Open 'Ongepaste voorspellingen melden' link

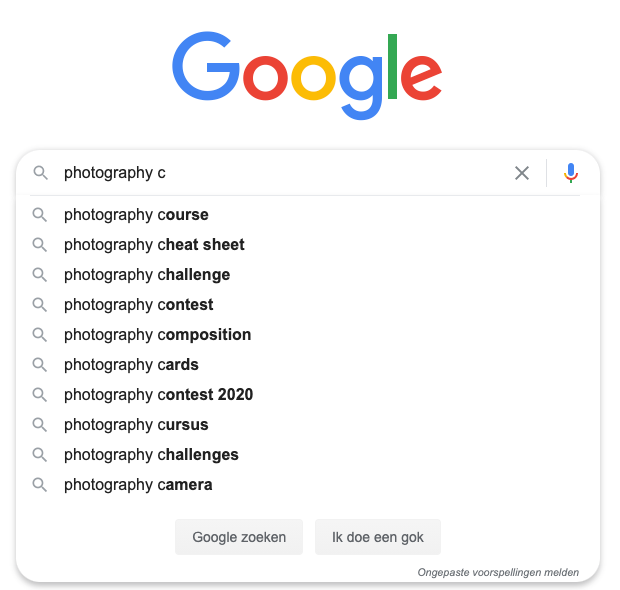coord(498,572)
